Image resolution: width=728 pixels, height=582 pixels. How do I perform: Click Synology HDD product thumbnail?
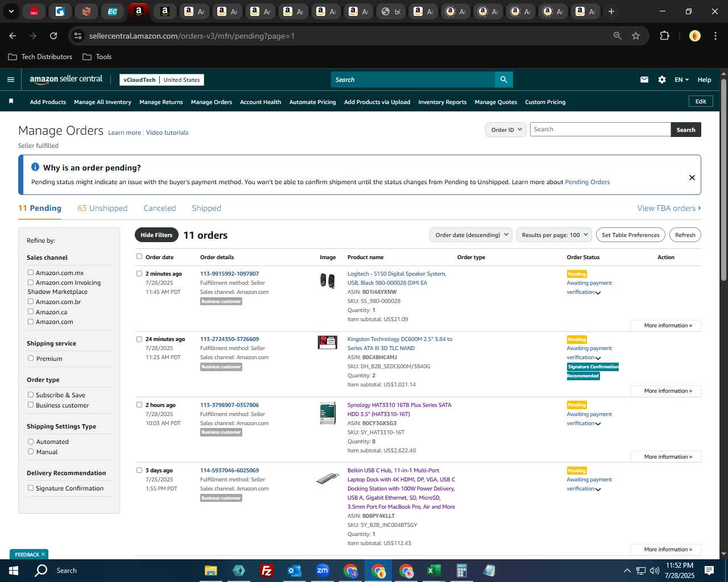click(x=328, y=413)
